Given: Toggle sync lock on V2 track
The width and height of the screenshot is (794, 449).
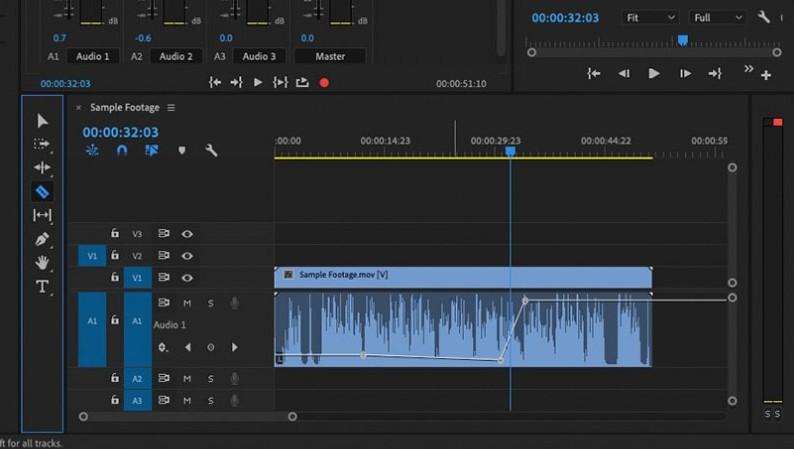Looking at the screenshot, I should (164, 255).
